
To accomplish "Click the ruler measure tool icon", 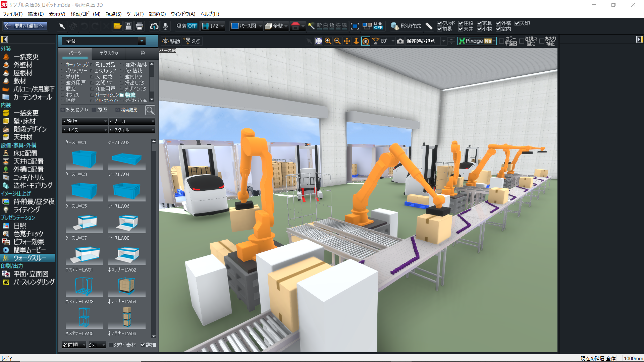I will (429, 26).
